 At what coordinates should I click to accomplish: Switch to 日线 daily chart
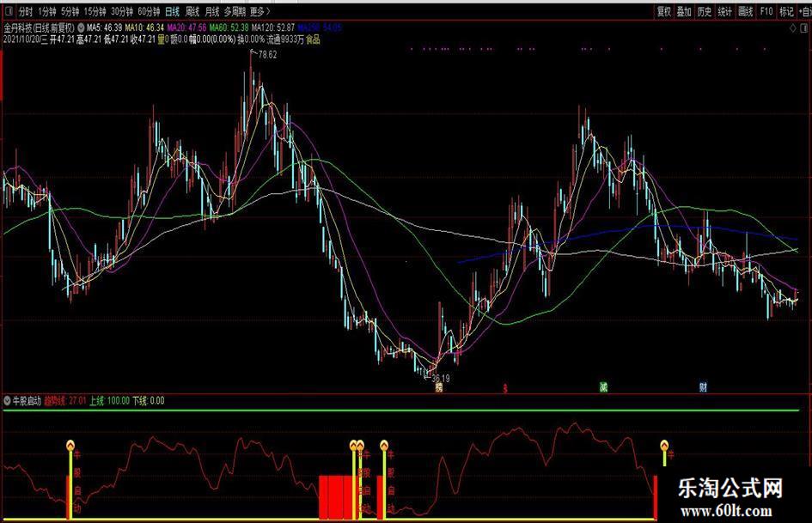(173, 11)
